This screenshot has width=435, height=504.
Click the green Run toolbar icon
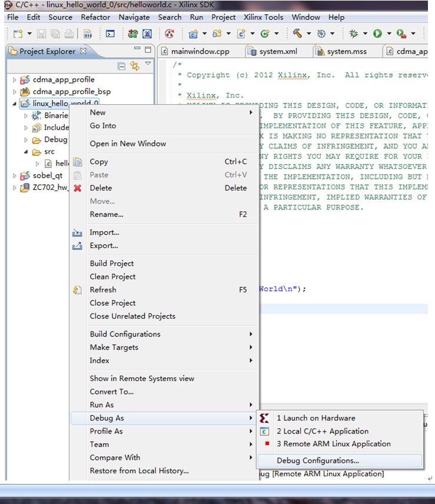coord(377,34)
